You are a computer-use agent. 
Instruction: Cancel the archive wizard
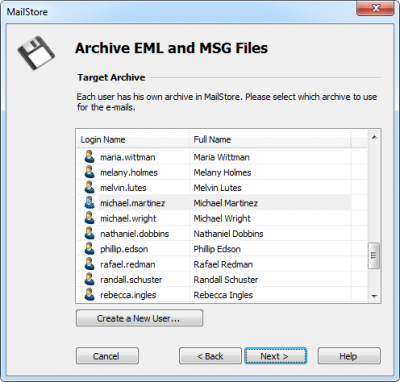pyautogui.click(x=107, y=356)
